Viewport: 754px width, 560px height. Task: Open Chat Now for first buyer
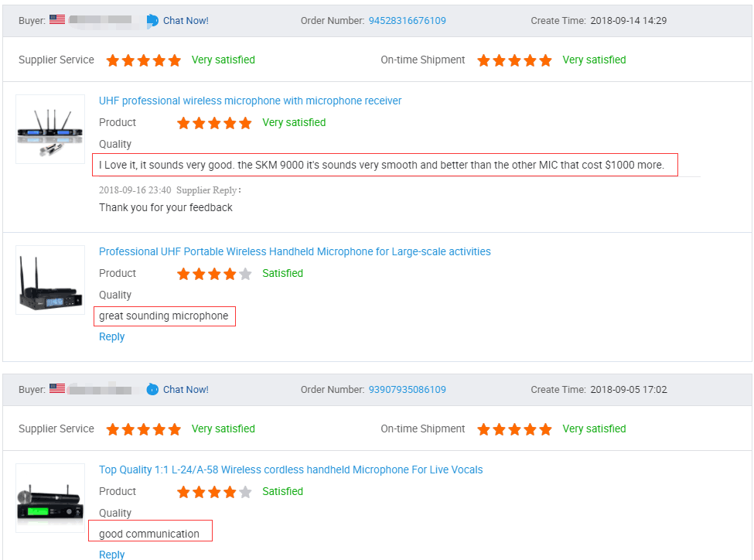point(186,21)
